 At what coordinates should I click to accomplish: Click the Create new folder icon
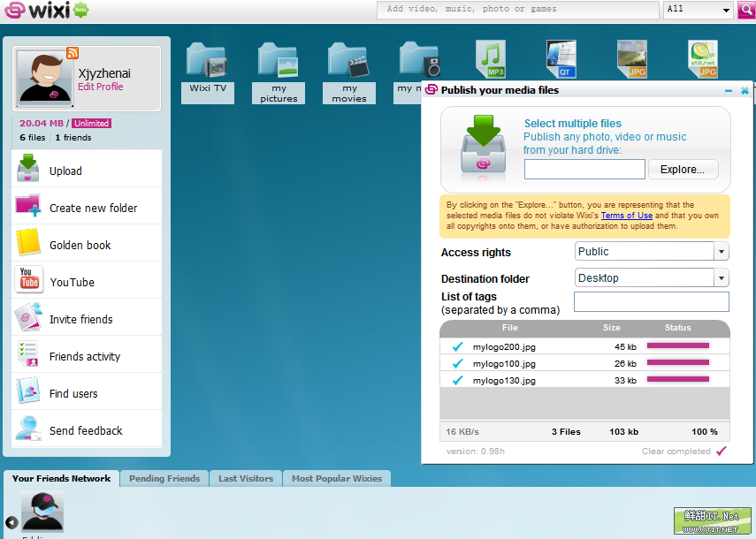pos(28,206)
